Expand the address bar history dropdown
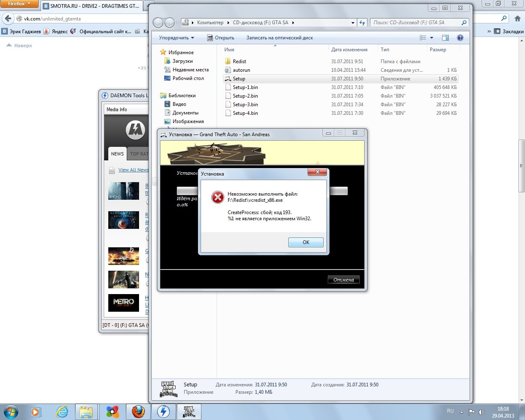This screenshot has width=525, height=420. tap(353, 23)
